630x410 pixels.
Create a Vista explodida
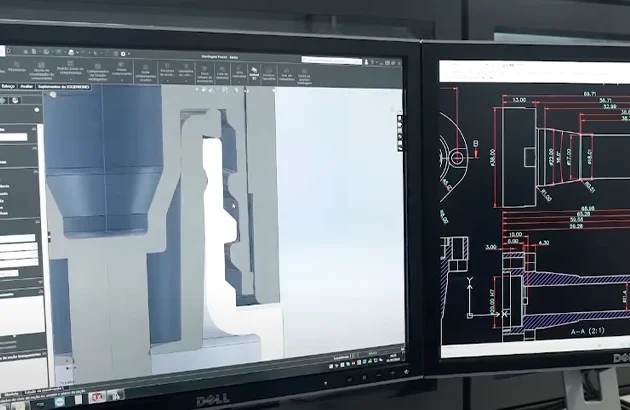pos(239,72)
